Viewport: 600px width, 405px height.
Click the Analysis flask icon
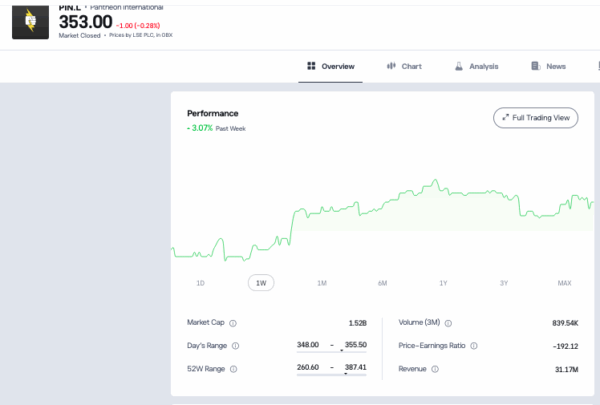[459, 66]
